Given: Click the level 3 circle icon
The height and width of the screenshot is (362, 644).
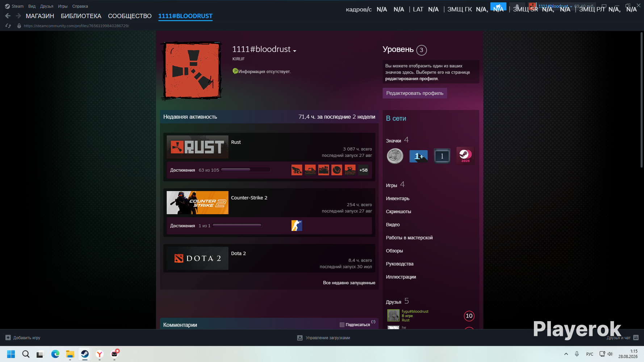Looking at the screenshot, I should click(x=421, y=50).
